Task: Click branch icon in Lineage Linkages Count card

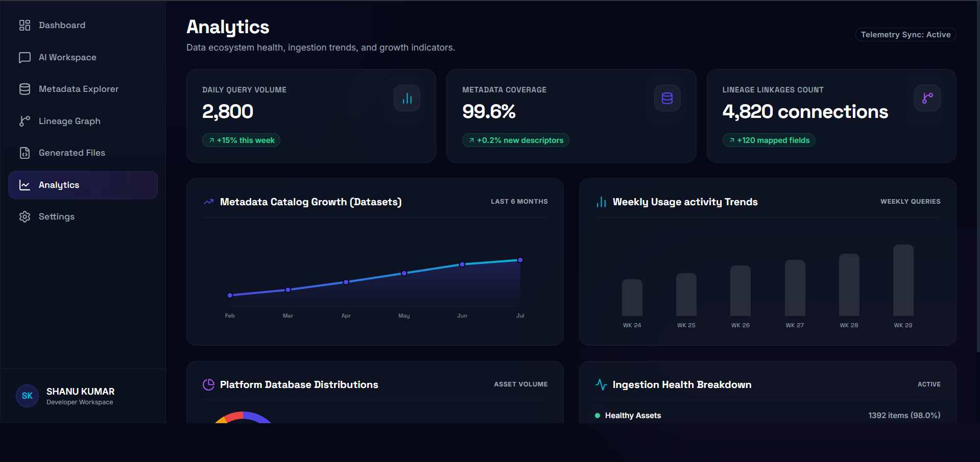Action: (x=927, y=98)
